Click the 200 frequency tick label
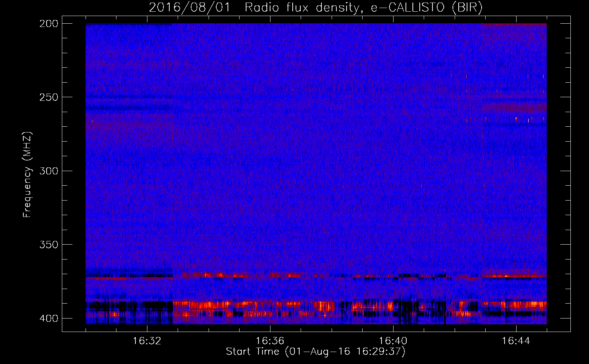 (x=48, y=24)
